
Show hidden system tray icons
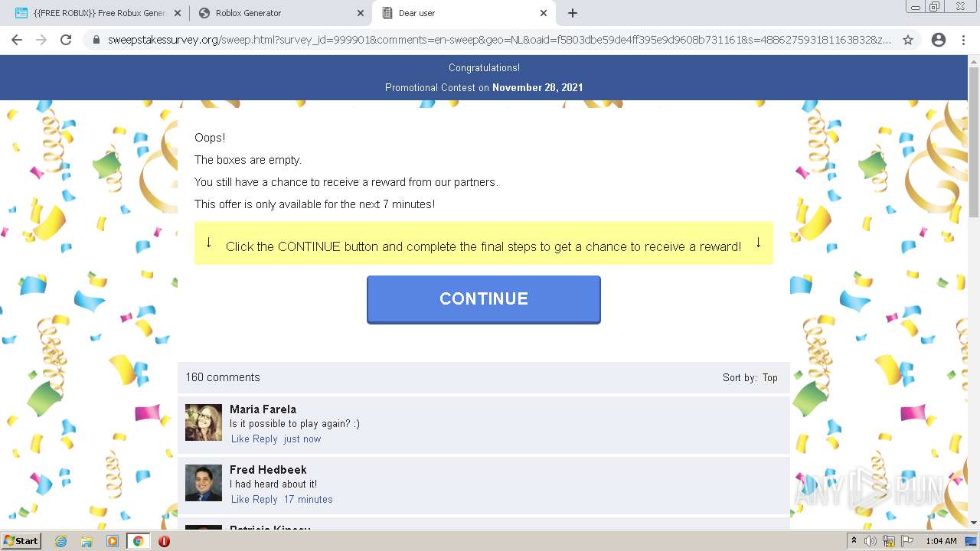854,541
